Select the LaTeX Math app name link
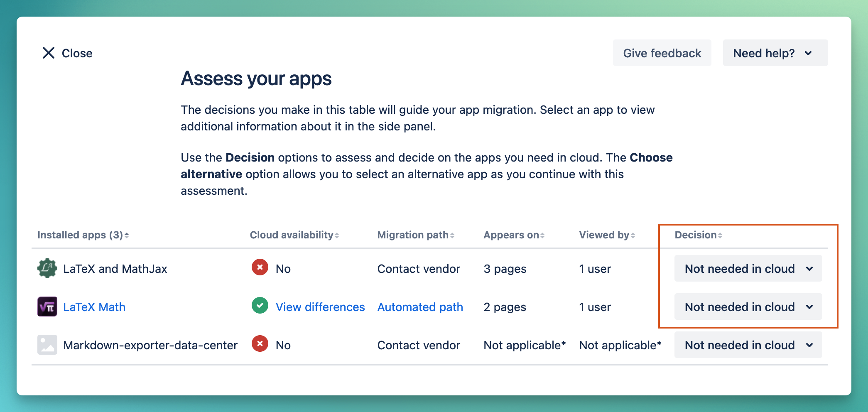This screenshot has width=868, height=412. (x=94, y=307)
